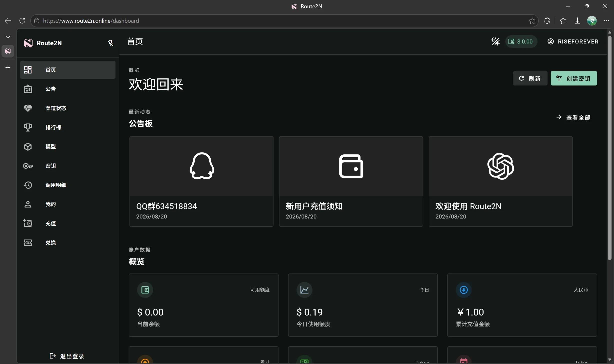Viewport: 614px width, 364px height.
Task: Open the browser profile avatar
Action: coord(592,21)
